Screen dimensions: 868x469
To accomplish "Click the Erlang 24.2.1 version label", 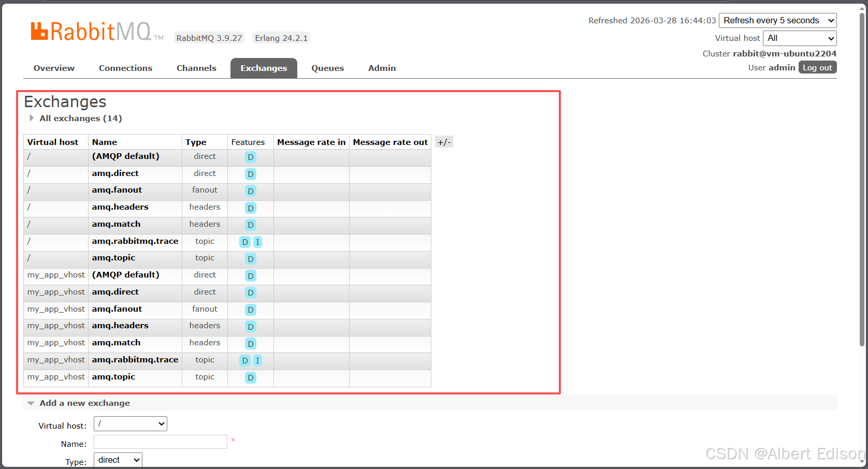I will [x=281, y=38].
